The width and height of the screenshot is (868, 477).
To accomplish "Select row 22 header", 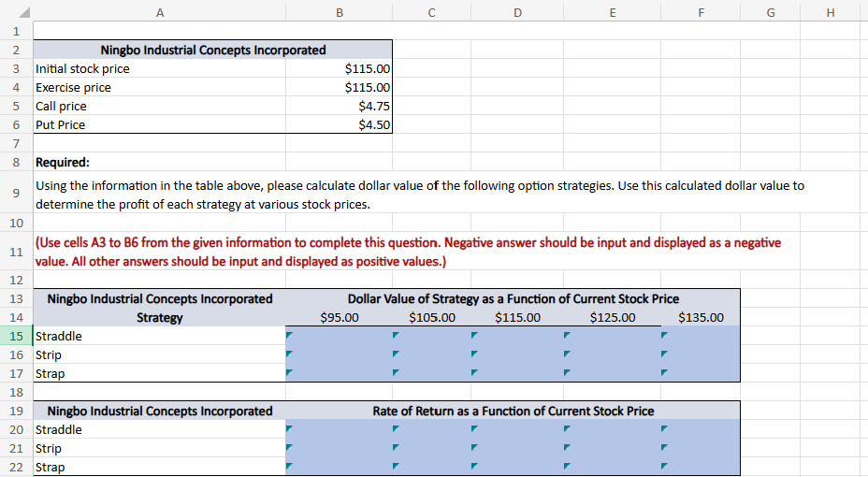I will pos(16,467).
